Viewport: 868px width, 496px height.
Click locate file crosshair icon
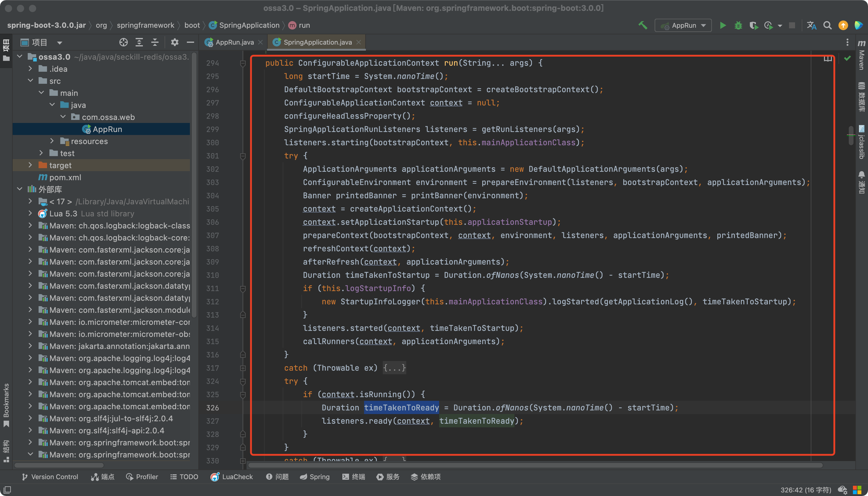[x=123, y=42]
